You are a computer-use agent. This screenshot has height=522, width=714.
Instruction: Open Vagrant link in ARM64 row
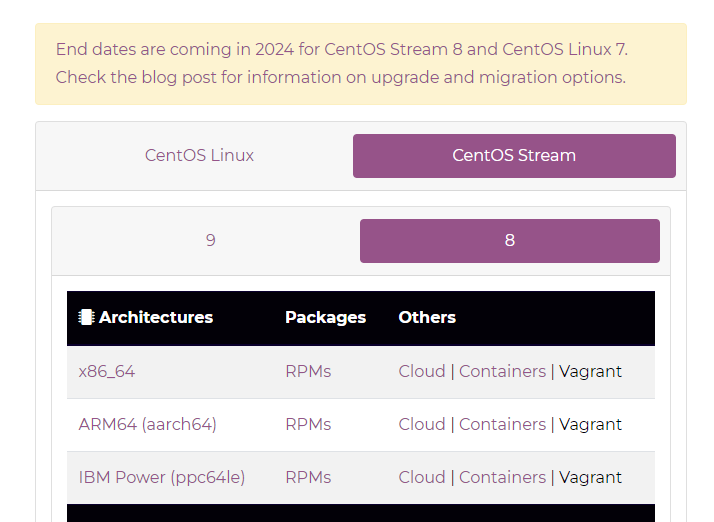point(590,425)
